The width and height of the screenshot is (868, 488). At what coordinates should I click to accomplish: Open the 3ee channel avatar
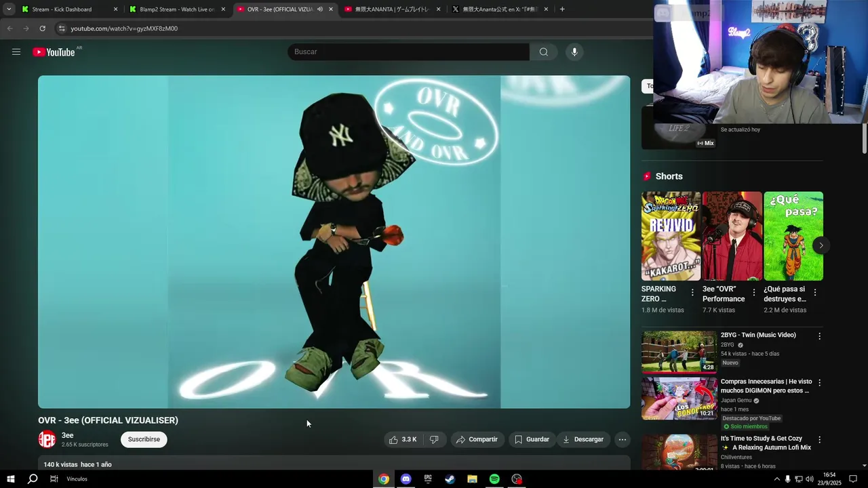(x=47, y=439)
